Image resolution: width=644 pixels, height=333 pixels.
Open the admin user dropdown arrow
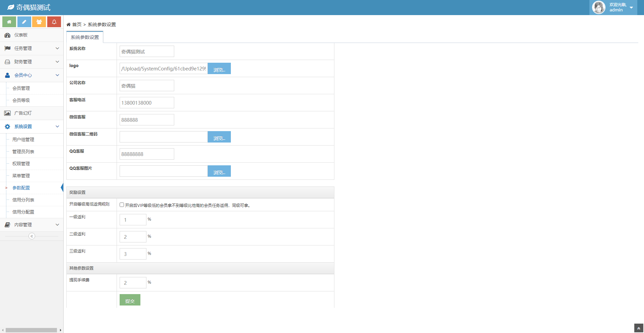pyautogui.click(x=631, y=8)
